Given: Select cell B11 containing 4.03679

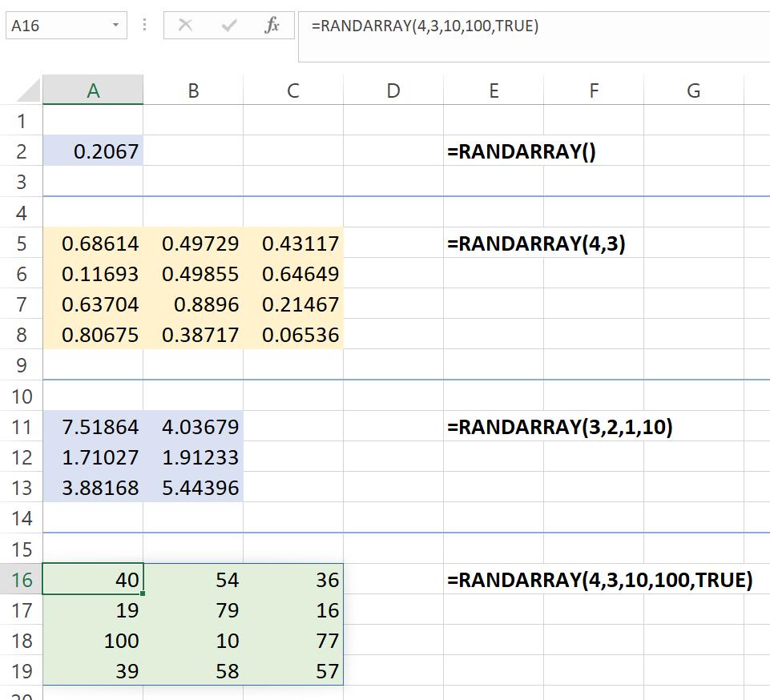Looking at the screenshot, I should coord(193,427).
